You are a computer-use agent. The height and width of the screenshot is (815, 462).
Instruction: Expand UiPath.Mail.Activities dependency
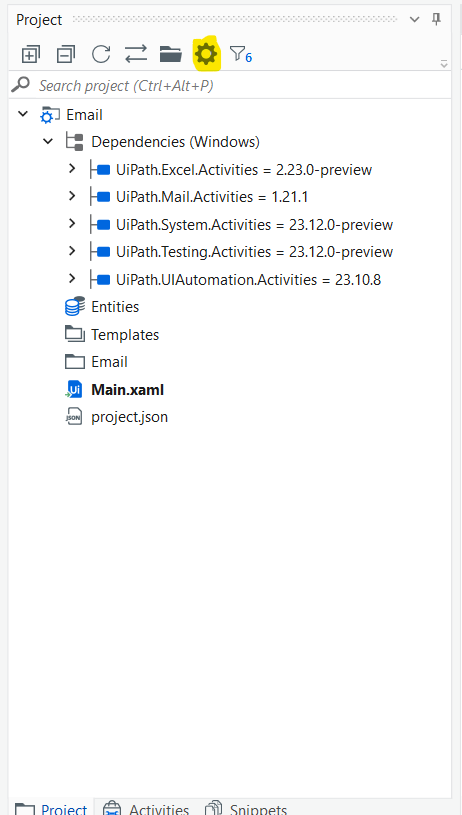tap(72, 196)
